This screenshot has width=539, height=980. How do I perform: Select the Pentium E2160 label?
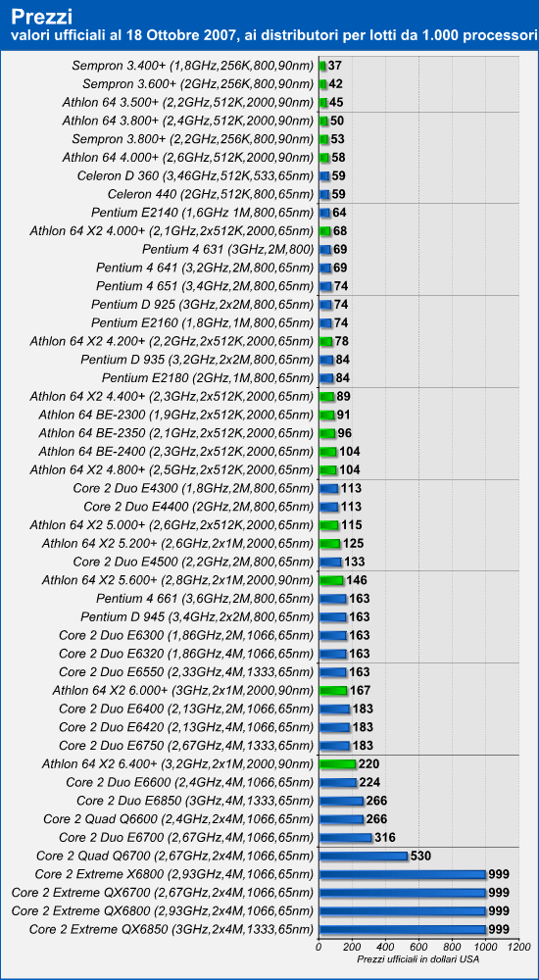[x=202, y=322]
